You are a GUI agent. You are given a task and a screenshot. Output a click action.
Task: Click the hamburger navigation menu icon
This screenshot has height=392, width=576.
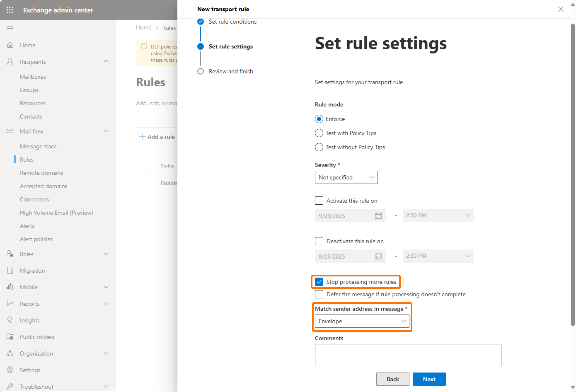point(10,28)
